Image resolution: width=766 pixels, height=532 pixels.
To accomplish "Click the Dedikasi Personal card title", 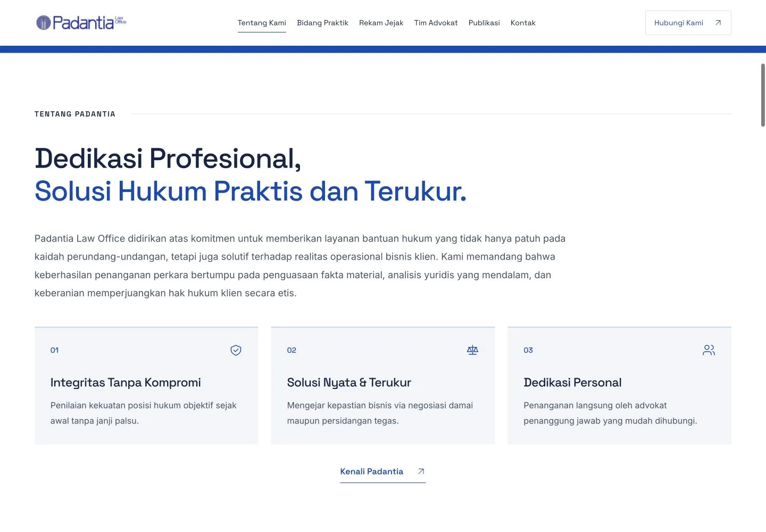I will 572,383.
